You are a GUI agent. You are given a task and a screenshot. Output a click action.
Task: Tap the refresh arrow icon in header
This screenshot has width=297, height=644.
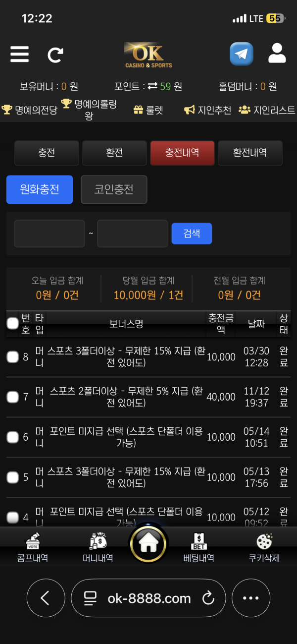(x=55, y=54)
